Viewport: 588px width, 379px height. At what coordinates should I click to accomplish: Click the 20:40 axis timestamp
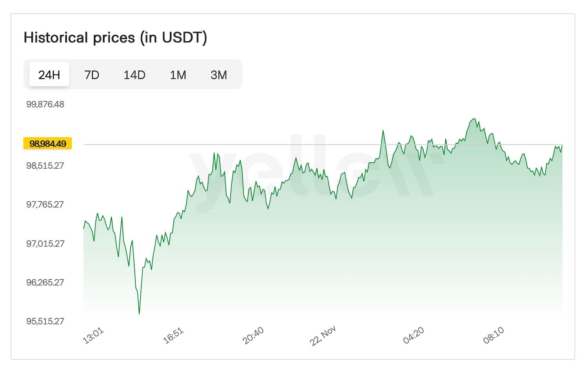pyautogui.click(x=254, y=335)
